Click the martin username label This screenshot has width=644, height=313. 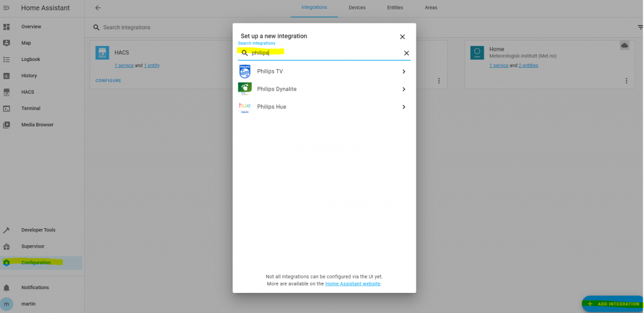[28, 304]
